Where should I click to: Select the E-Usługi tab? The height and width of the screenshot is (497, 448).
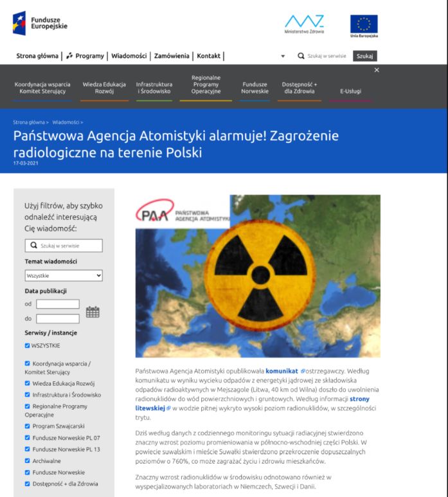click(350, 91)
